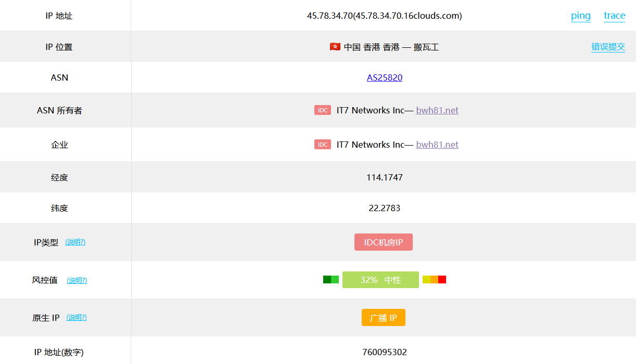Click the red risk scale swatch

[442, 280]
